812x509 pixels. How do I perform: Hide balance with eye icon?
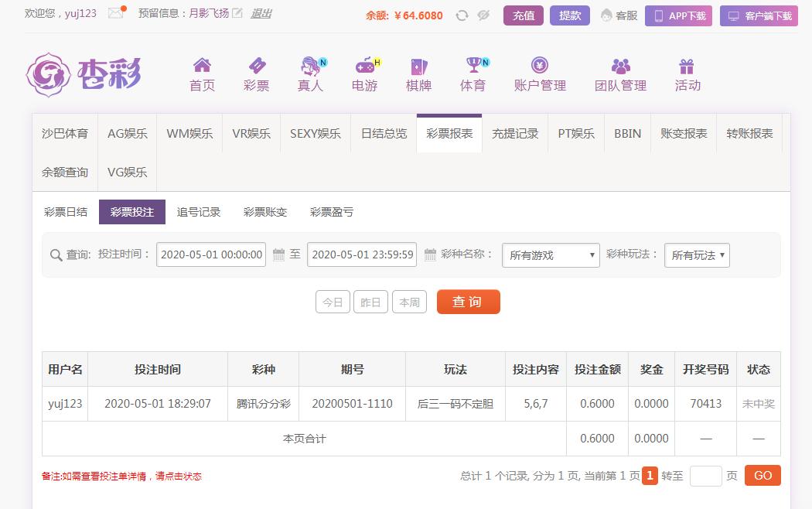tap(483, 15)
